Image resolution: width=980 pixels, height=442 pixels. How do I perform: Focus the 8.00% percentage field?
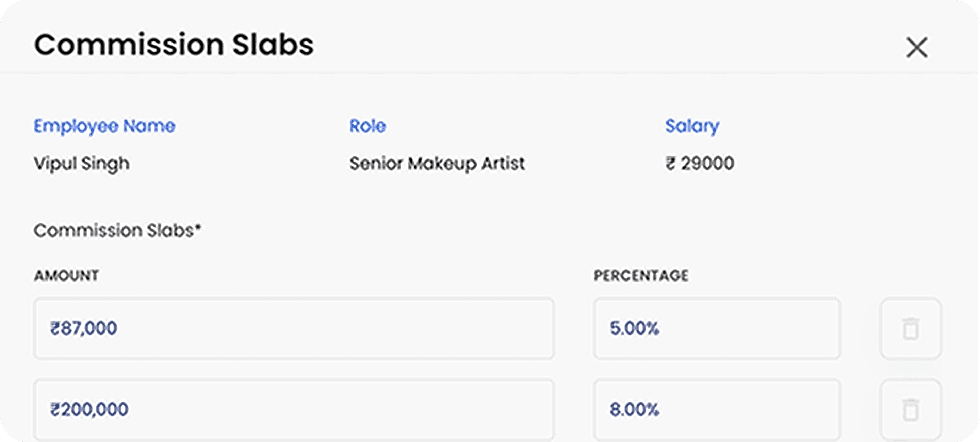point(717,410)
